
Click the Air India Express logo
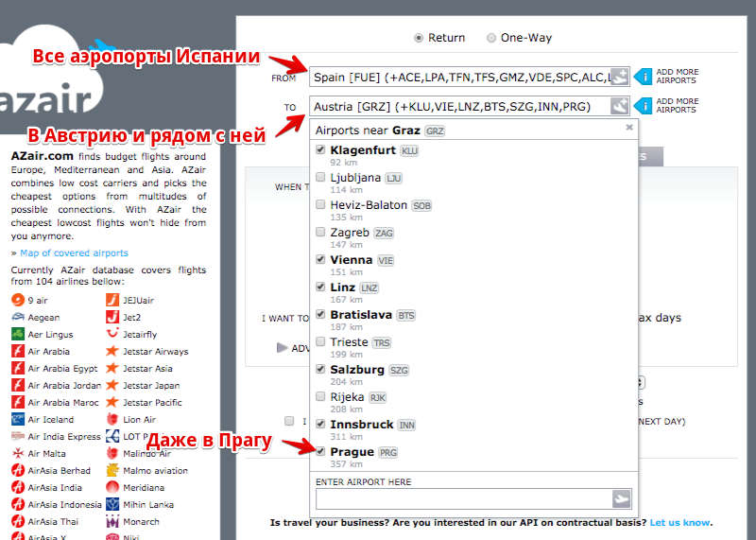click(18, 436)
